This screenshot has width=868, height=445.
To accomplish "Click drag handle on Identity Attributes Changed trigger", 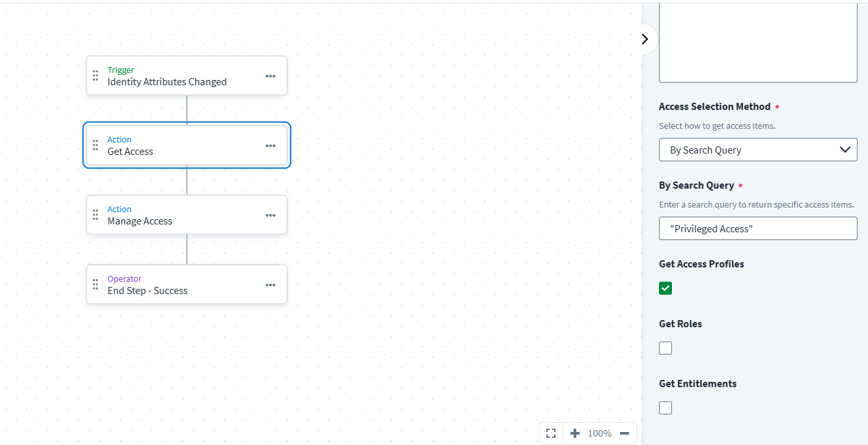I will coord(96,75).
